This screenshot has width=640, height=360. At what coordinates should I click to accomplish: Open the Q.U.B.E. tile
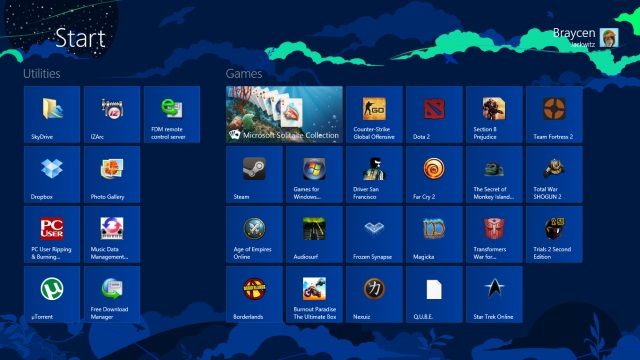tap(434, 294)
